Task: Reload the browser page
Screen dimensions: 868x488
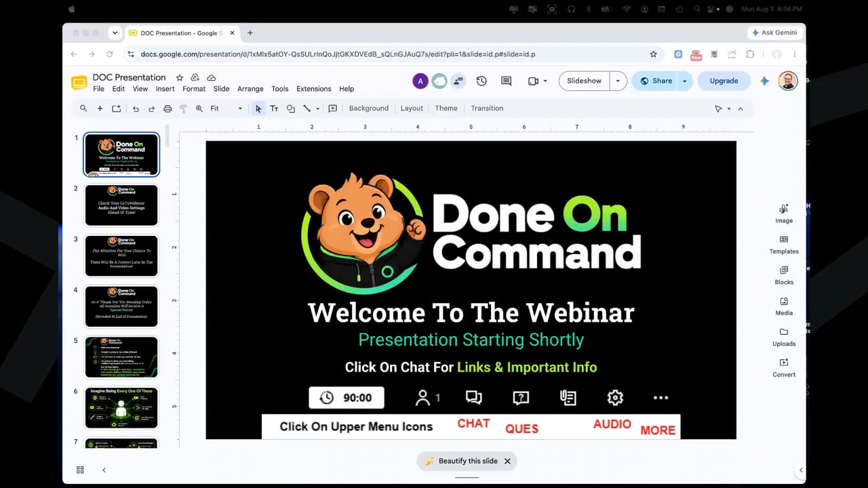Action: pyautogui.click(x=109, y=54)
